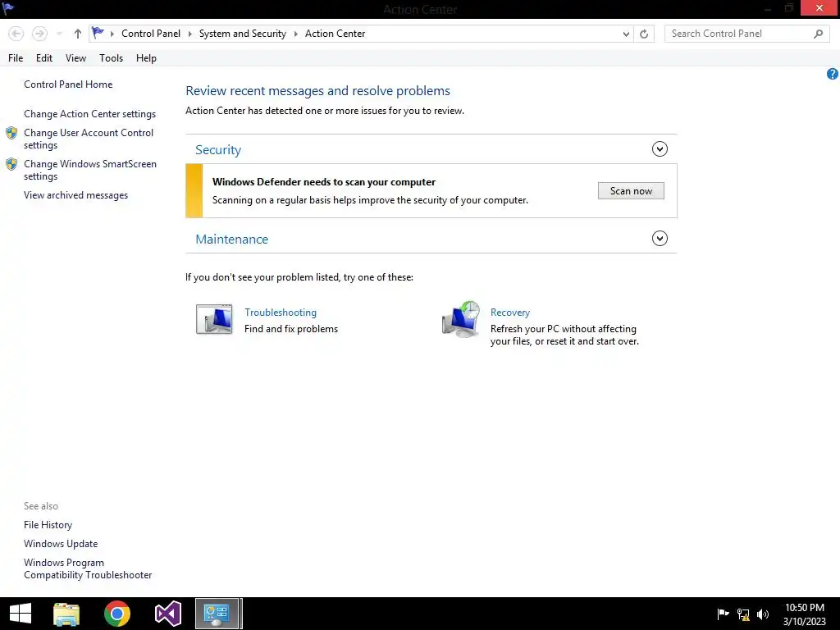
Task: Go up one level with Up arrow
Action: [x=78, y=34]
